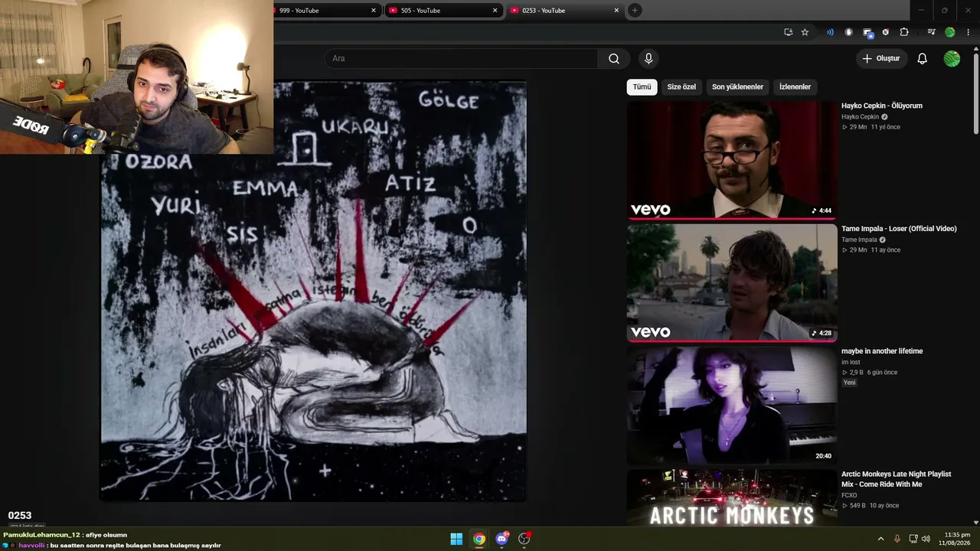Open the network tray icon
The height and width of the screenshot is (551, 980).
coord(914,539)
